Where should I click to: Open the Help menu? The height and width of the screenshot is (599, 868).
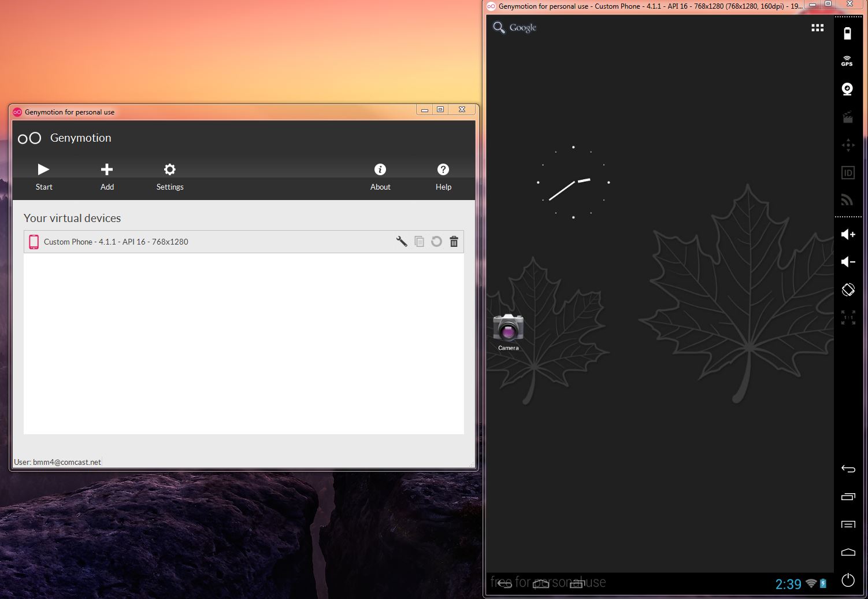pos(443,176)
